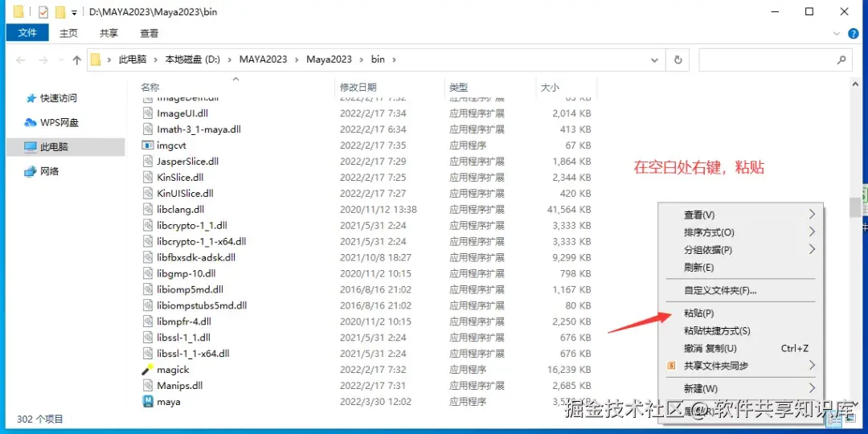The height and width of the screenshot is (434, 868).
Task: Select the libclang.dll file icon
Action: click(147, 209)
